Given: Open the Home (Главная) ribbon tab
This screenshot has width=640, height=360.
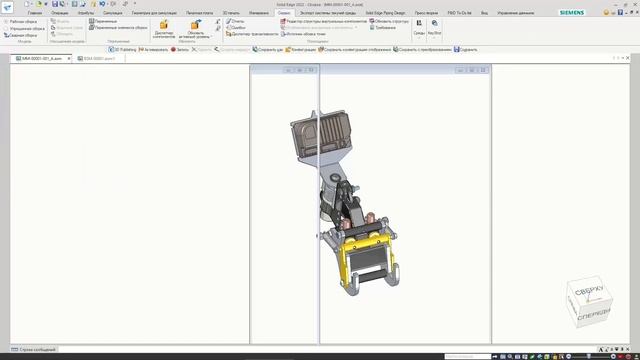Looking at the screenshot, I should coord(35,13).
